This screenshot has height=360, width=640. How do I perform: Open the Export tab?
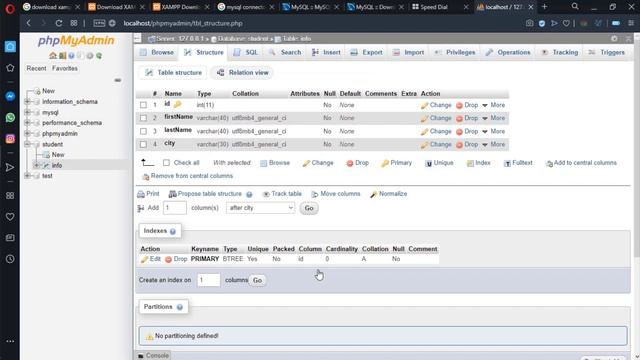click(x=367, y=52)
